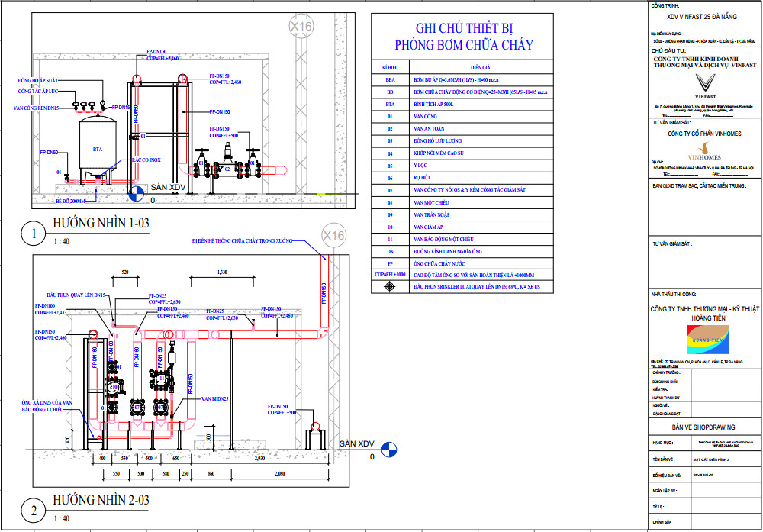The image size is (763, 532).
Task: Click the 1,330 dimension in view 2-03
Action: (222, 272)
